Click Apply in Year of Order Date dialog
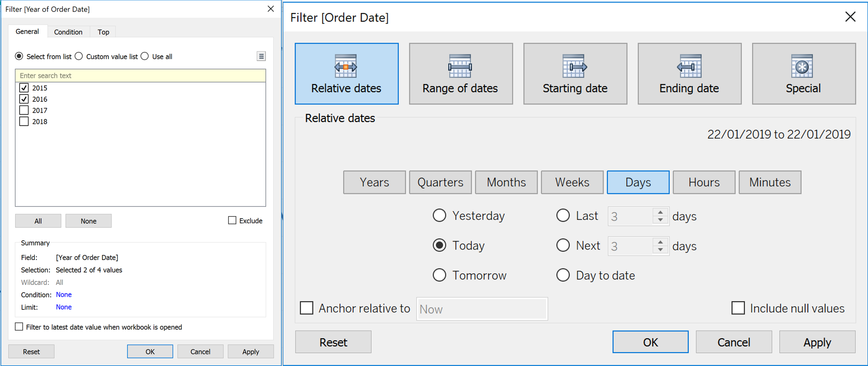868x366 pixels. (251, 351)
